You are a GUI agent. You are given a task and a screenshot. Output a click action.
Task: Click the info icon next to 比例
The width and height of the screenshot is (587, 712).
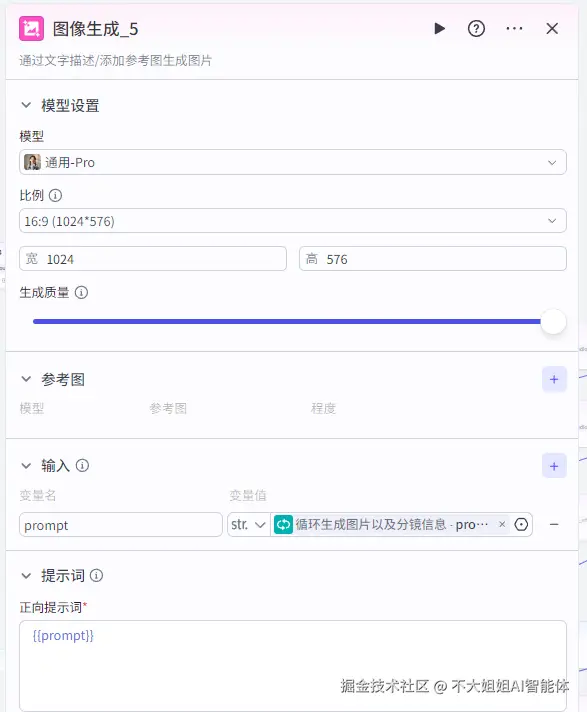[55, 195]
